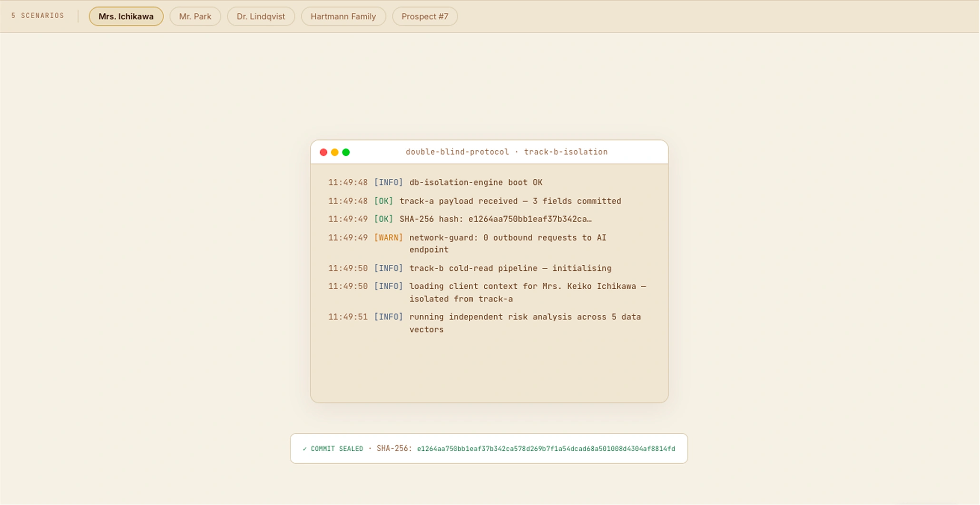Click the OK tag on the track-a payload line
Screen dimensions: 980x505
point(383,201)
